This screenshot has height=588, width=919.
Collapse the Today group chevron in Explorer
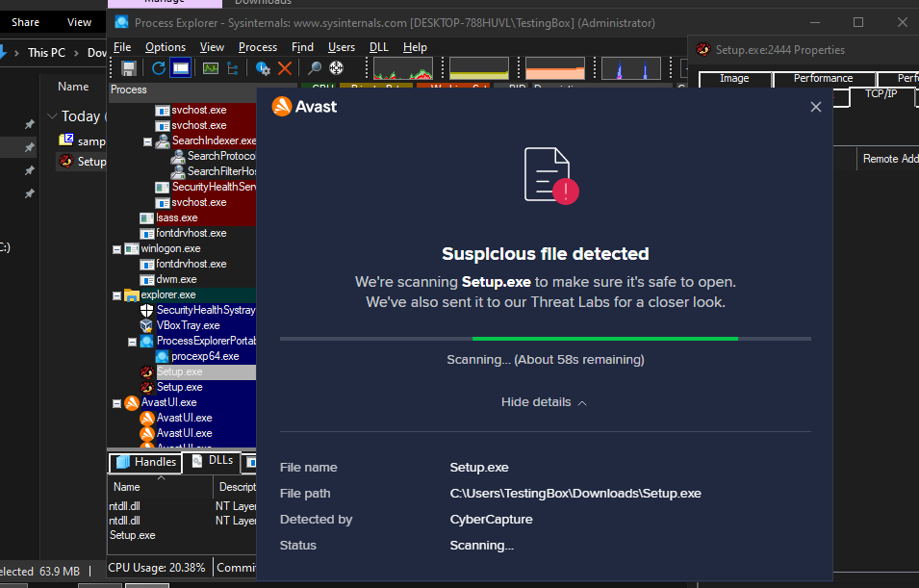tap(52, 116)
